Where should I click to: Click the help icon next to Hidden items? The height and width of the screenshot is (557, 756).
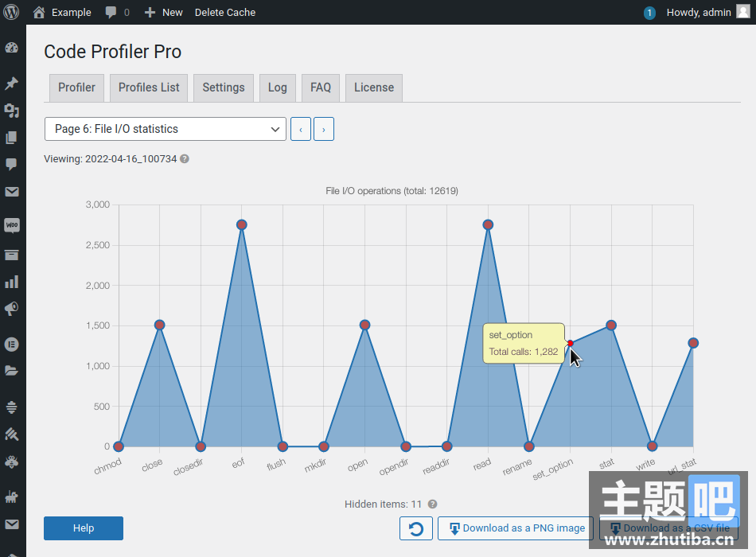432,504
